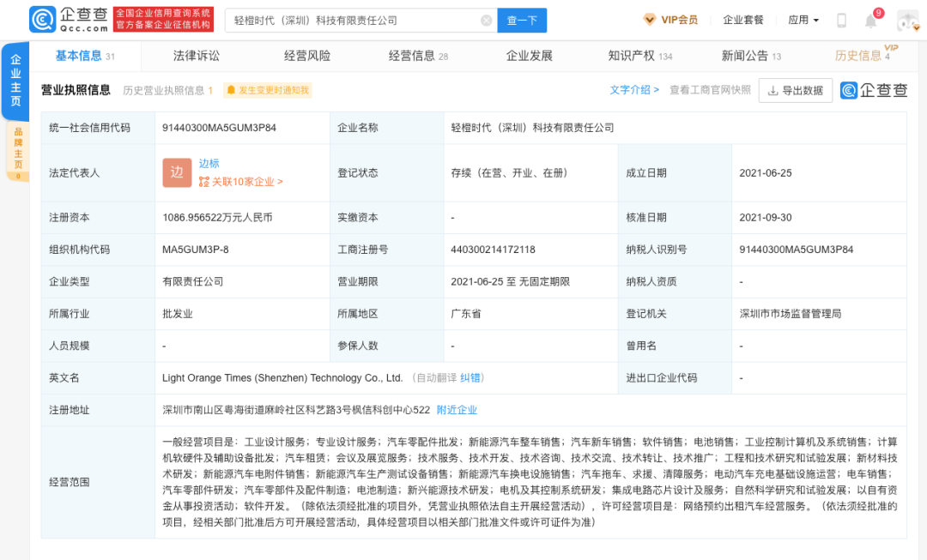Viewport: 927px width, 560px height.
Task: Click registered capital 1086.956522万元人民币
Action: pyautogui.click(x=217, y=217)
